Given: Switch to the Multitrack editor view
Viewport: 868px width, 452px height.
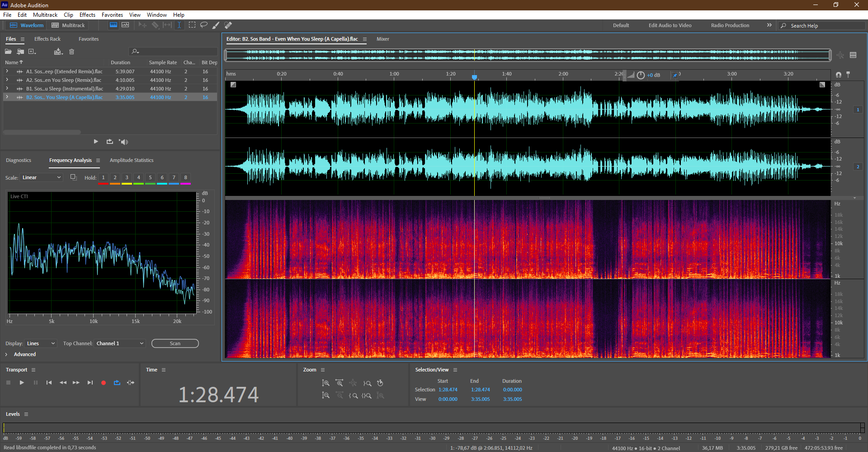Looking at the screenshot, I should coord(68,25).
